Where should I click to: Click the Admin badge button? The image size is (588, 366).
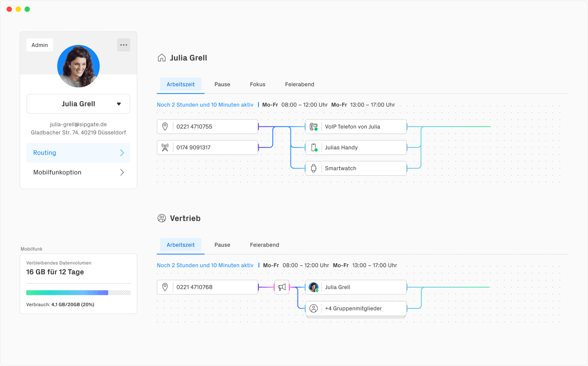[x=40, y=45]
